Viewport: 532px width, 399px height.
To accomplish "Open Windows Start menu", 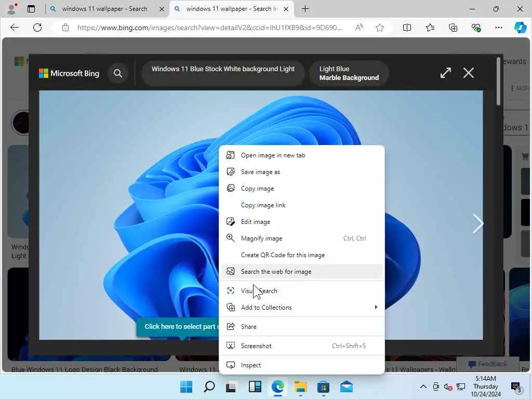I will pyautogui.click(x=186, y=387).
